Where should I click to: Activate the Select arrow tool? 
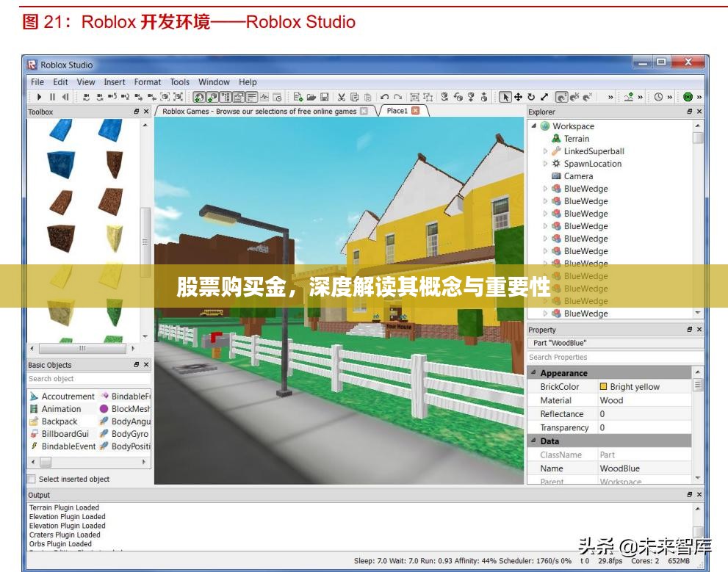[505, 97]
